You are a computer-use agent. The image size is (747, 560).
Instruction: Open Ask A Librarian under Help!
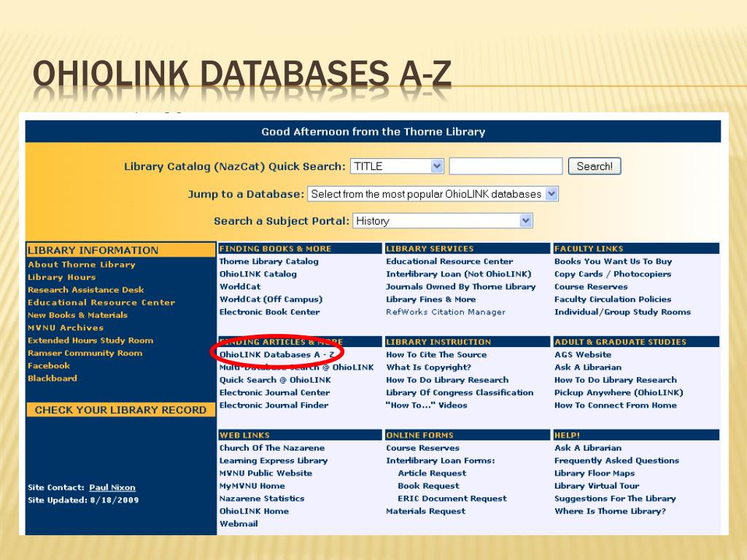pos(588,448)
